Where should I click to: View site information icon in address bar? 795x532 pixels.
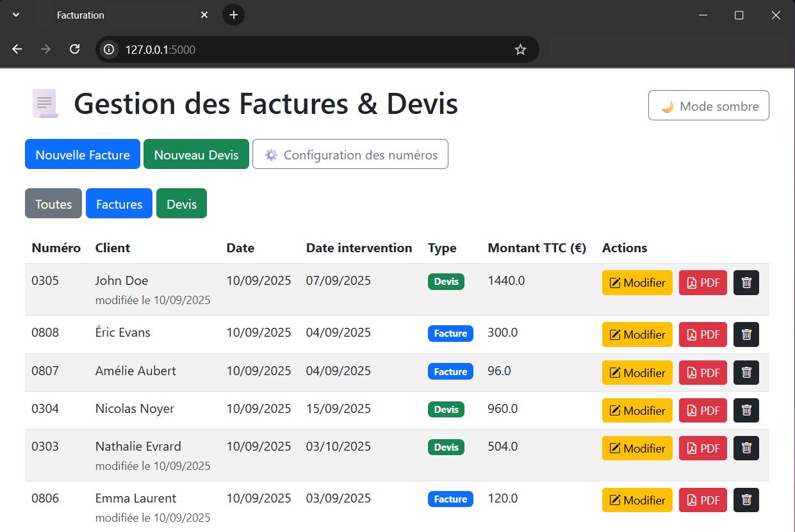point(110,49)
